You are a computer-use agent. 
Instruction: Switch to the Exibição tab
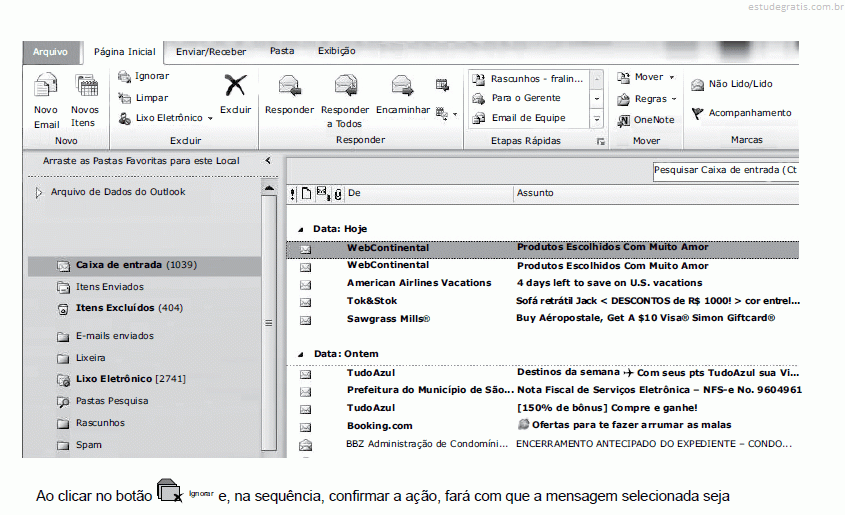coord(337,51)
